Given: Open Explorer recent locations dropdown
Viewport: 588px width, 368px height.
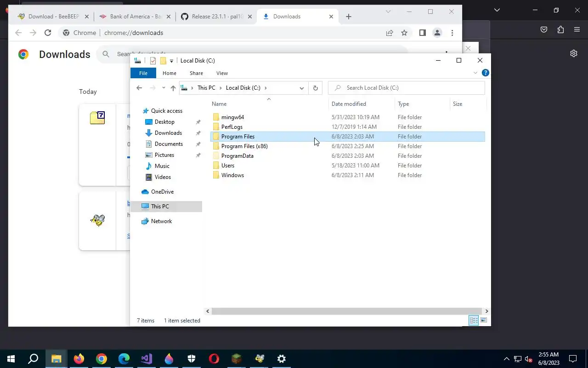Looking at the screenshot, I should pos(164,88).
